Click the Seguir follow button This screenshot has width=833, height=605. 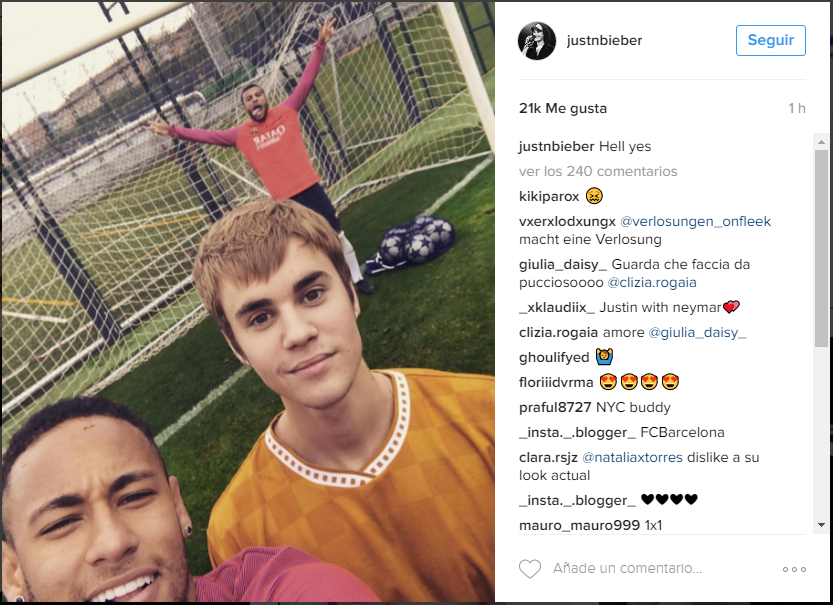(x=770, y=40)
